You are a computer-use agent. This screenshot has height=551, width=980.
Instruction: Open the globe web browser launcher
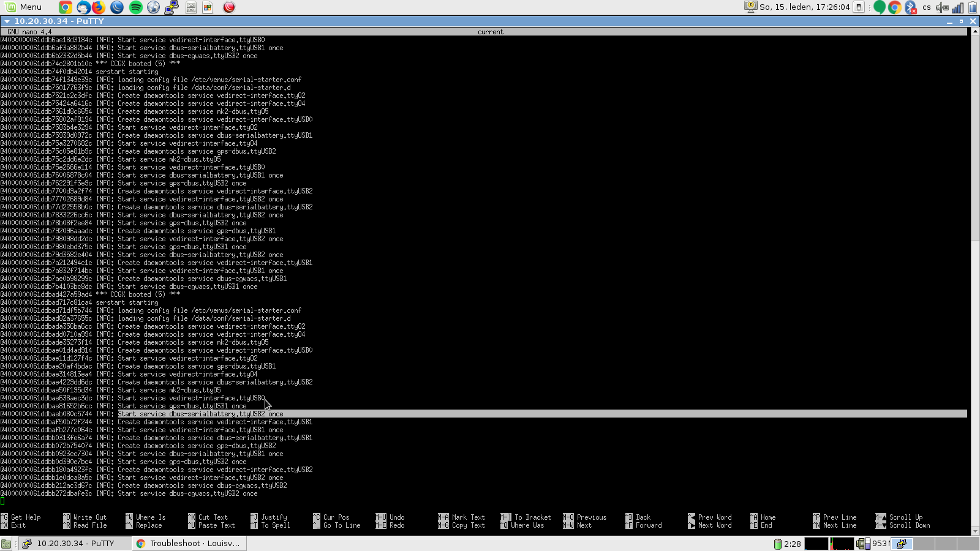point(153,7)
